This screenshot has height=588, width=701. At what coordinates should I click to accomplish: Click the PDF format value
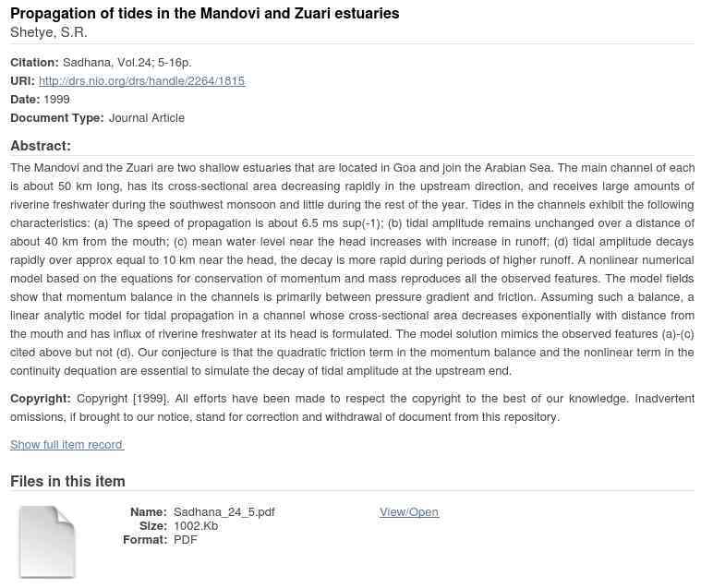(186, 540)
